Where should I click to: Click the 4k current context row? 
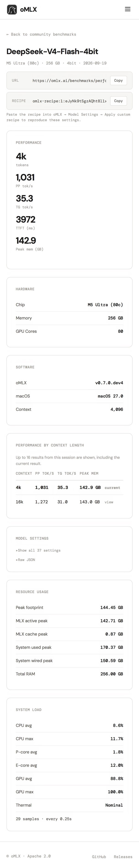(x=69, y=488)
